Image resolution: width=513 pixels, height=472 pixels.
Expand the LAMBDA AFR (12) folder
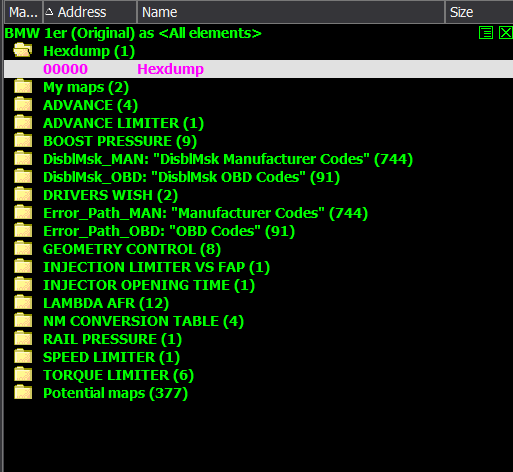tap(106, 303)
